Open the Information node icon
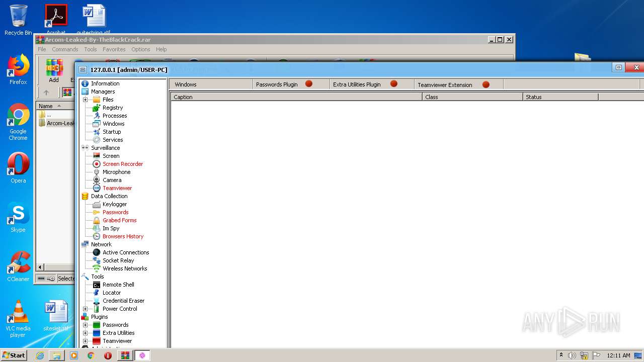This screenshot has height=362, width=644. [85, 83]
